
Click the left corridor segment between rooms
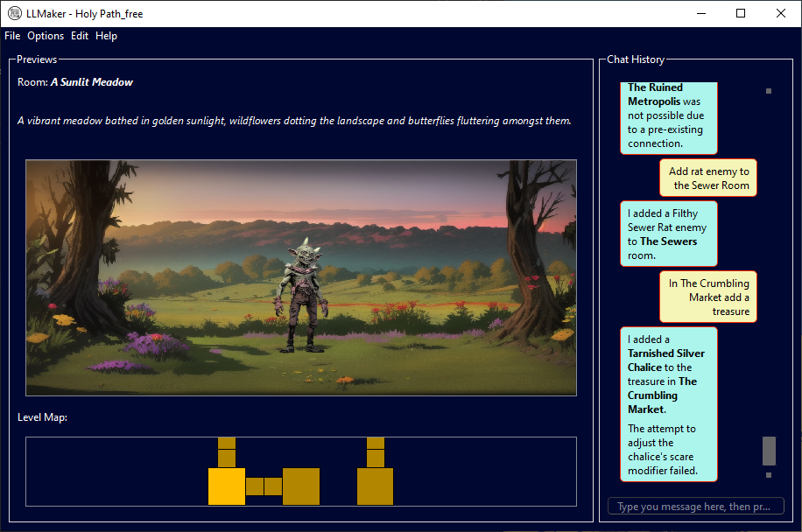click(255, 486)
